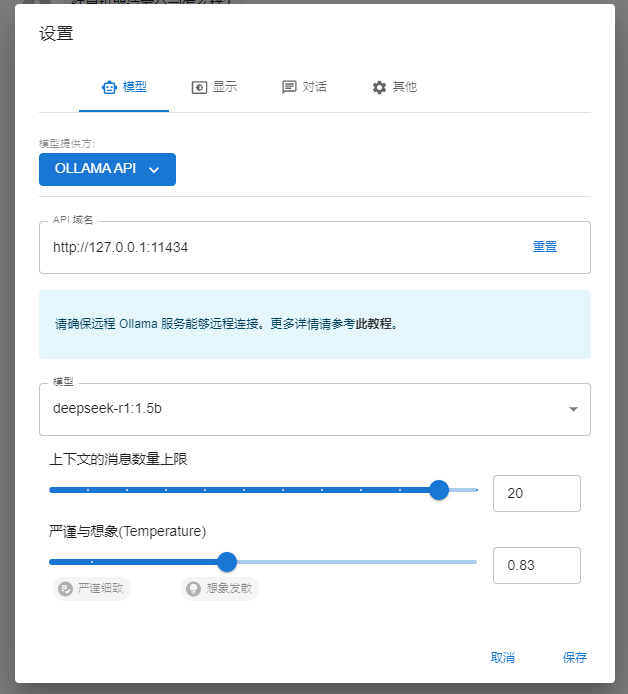This screenshot has height=694, width=628.
Task: Select the 严谨细致 preset chip
Action: tap(92, 589)
